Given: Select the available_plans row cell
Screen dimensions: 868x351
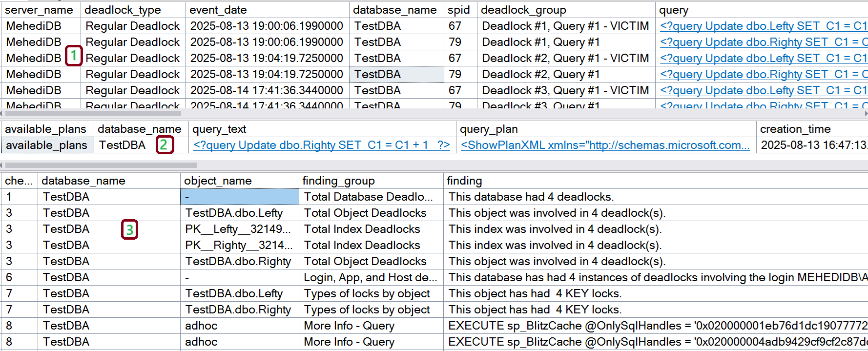Looking at the screenshot, I should [47, 145].
